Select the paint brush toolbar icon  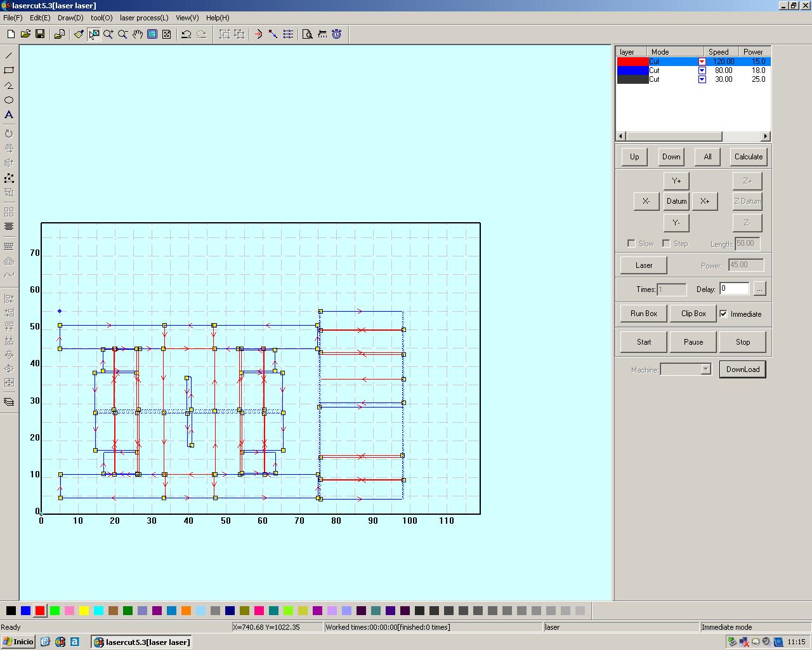(79, 34)
